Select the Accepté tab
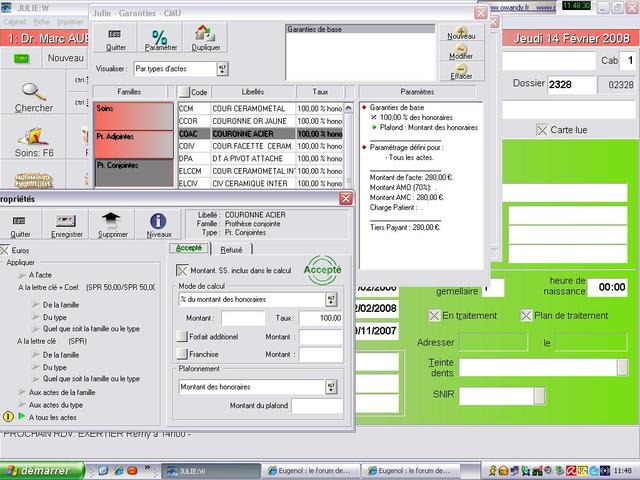The width and height of the screenshot is (640, 480). coord(189,248)
